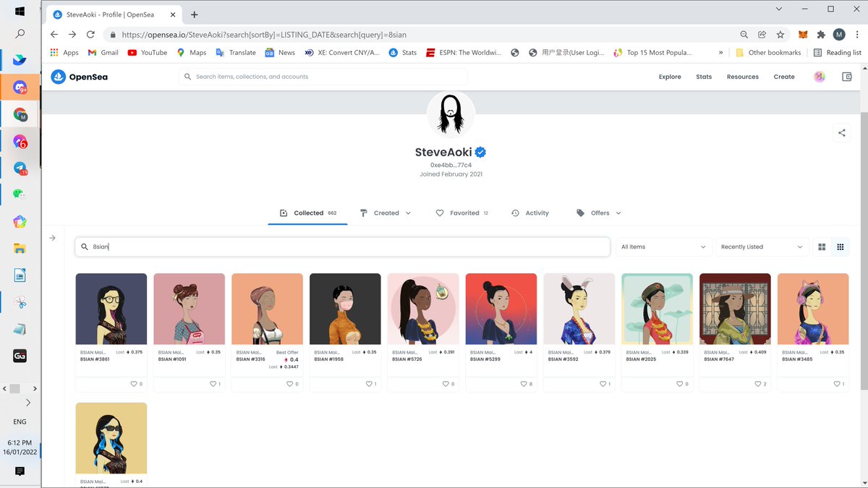
Task: Open the Reading list
Action: pos(837,52)
